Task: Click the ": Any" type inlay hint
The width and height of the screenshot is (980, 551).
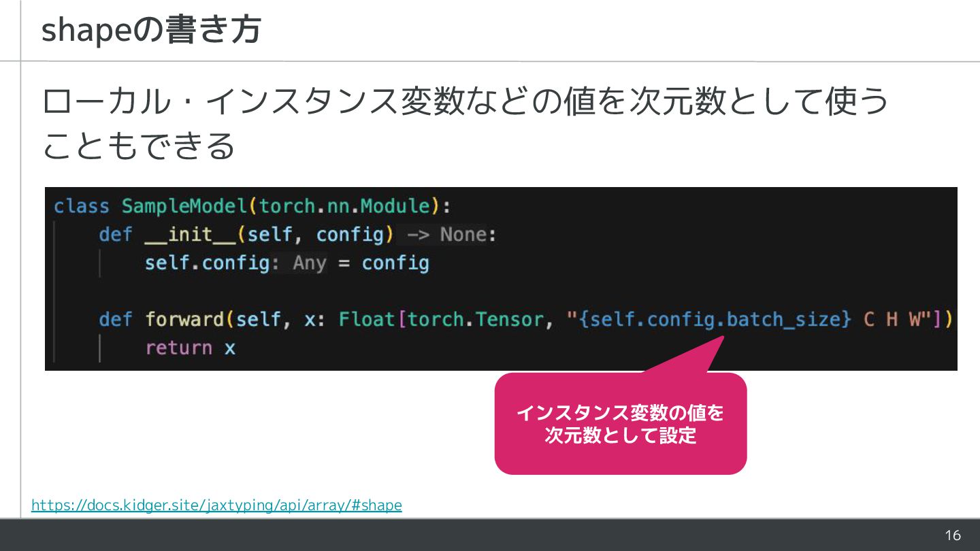Action: 299,263
